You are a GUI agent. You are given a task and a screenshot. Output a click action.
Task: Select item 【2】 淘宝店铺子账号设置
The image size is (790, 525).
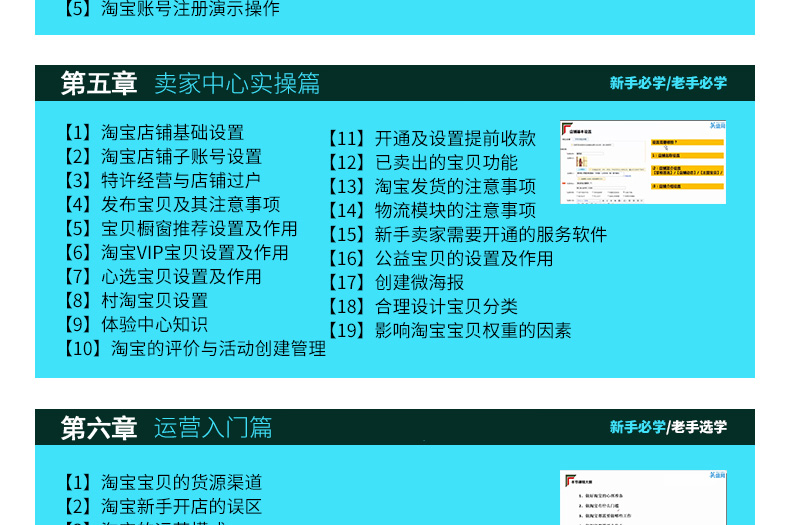[162, 156]
